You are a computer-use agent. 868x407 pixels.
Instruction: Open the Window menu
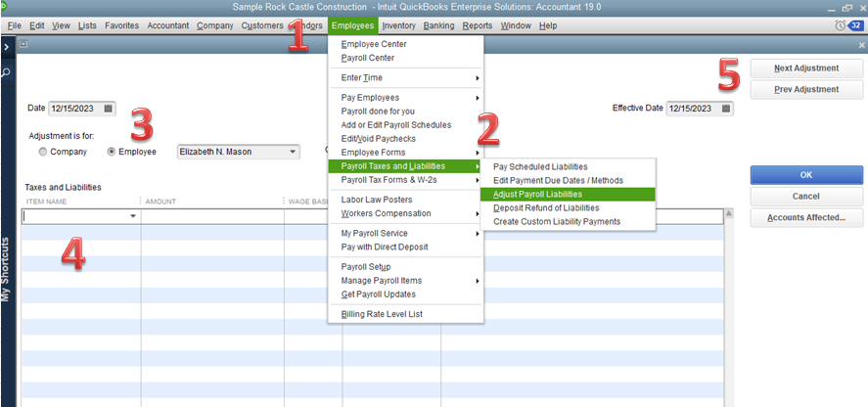[516, 25]
